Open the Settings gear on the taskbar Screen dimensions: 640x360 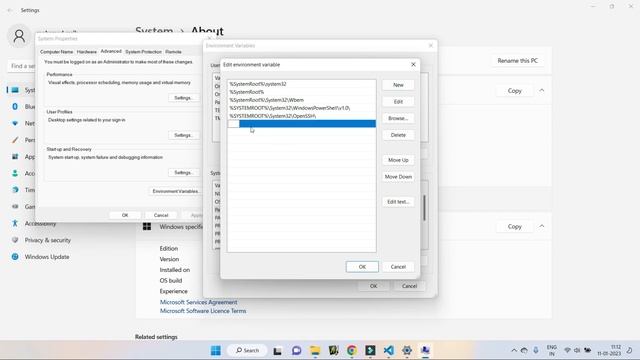tap(407, 350)
